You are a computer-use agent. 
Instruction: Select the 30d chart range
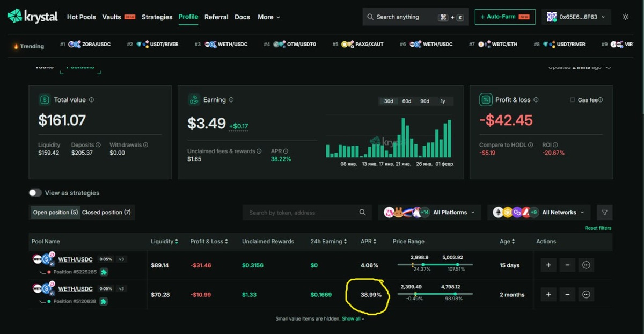[x=388, y=101]
